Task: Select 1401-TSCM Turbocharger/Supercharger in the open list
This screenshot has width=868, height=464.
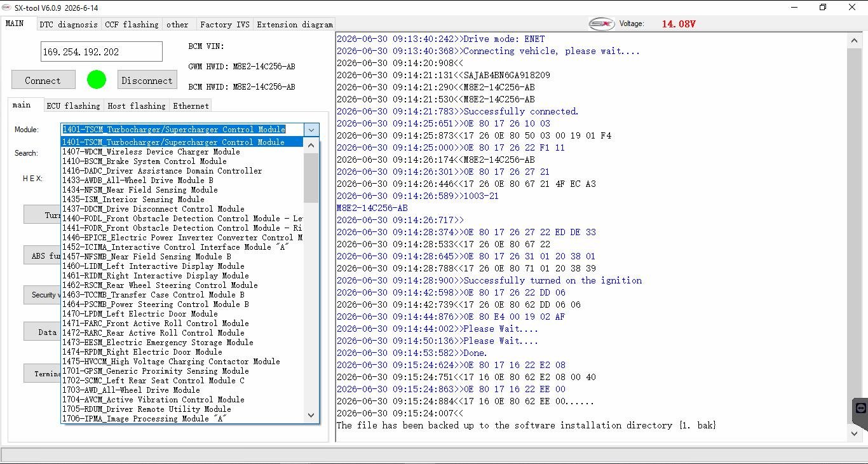Action: pyautogui.click(x=182, y=142)
